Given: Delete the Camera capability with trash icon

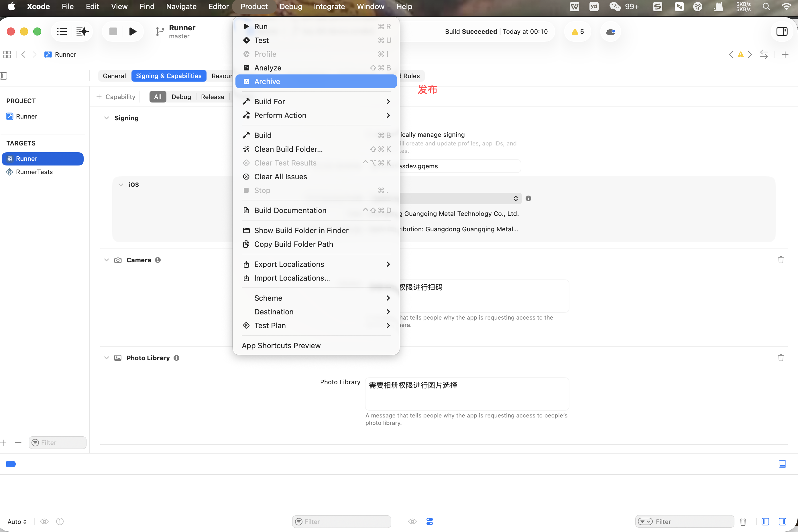Looking at the screenshot, I should pos(781,260).
